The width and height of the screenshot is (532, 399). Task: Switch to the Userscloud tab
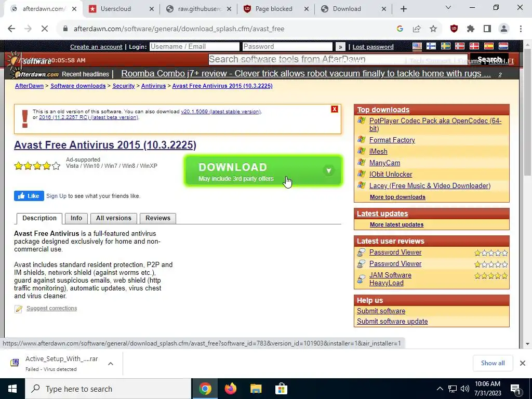click(x=121, y=9)
